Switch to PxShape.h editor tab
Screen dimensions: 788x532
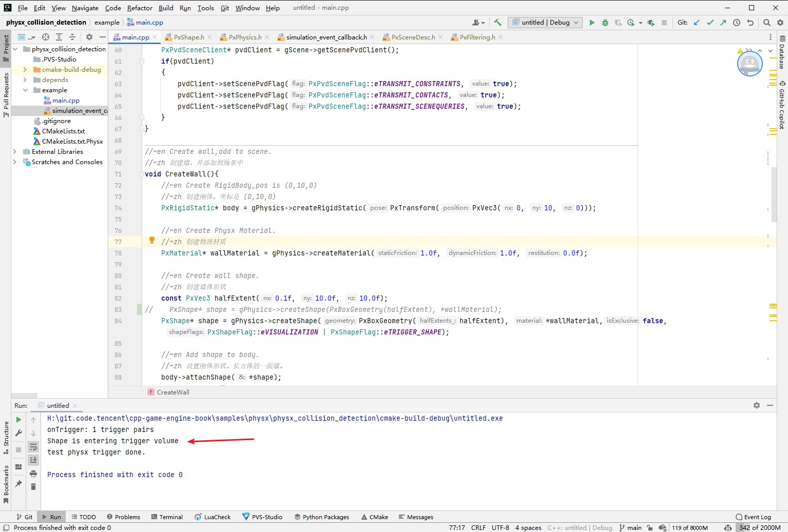coord(188,37)
